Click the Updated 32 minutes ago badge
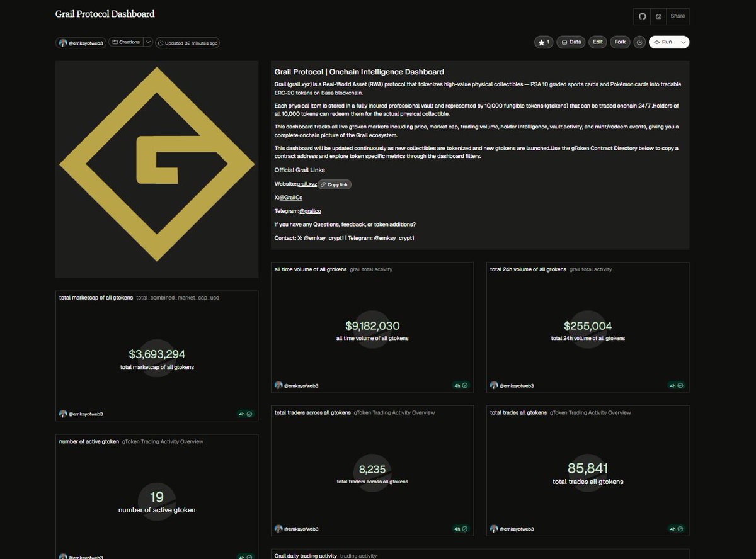 188,43
